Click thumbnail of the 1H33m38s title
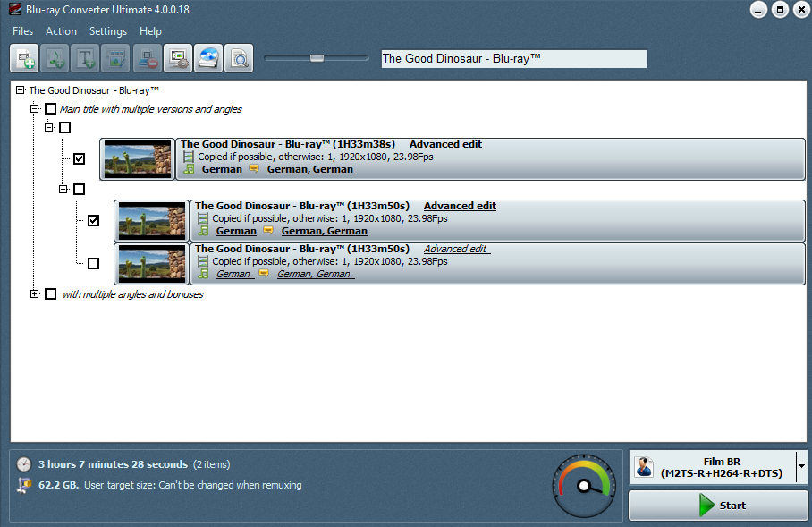Viewport: 812px width, 527px height. pos(137,159)
